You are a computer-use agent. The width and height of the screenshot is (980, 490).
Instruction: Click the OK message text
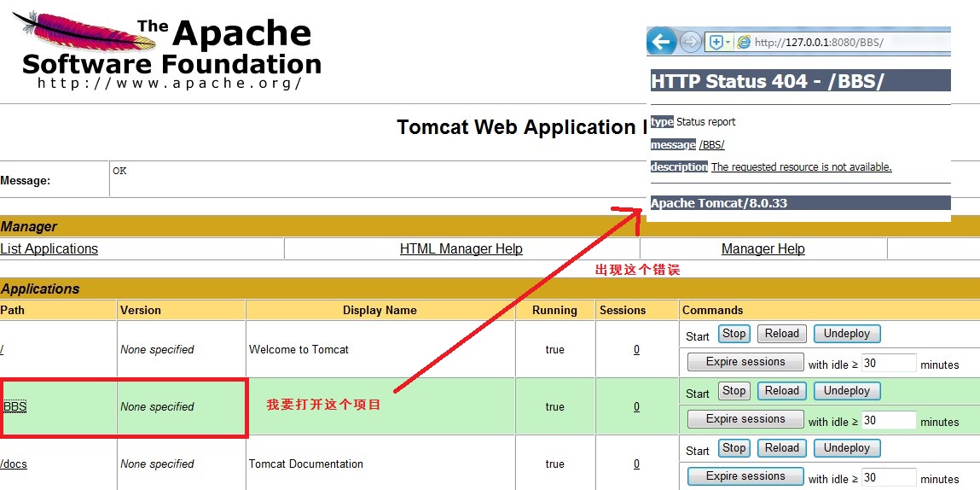coord(119,170)
